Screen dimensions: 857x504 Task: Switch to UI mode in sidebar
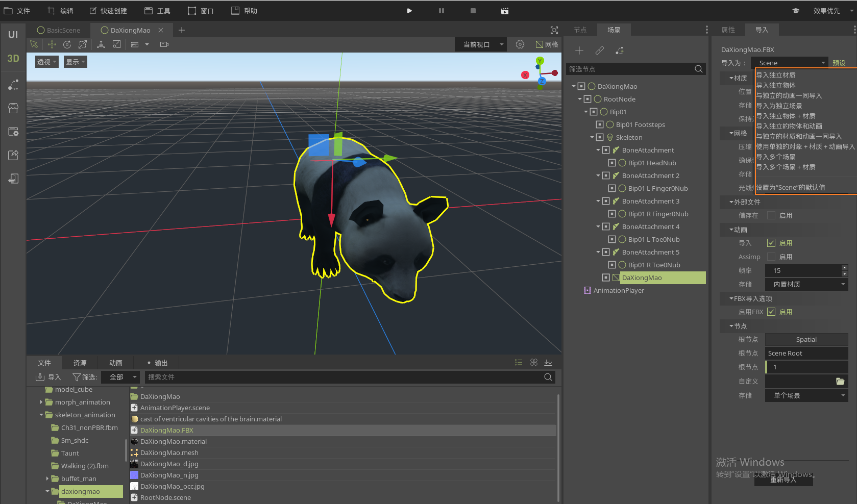(x=13, y=35)
